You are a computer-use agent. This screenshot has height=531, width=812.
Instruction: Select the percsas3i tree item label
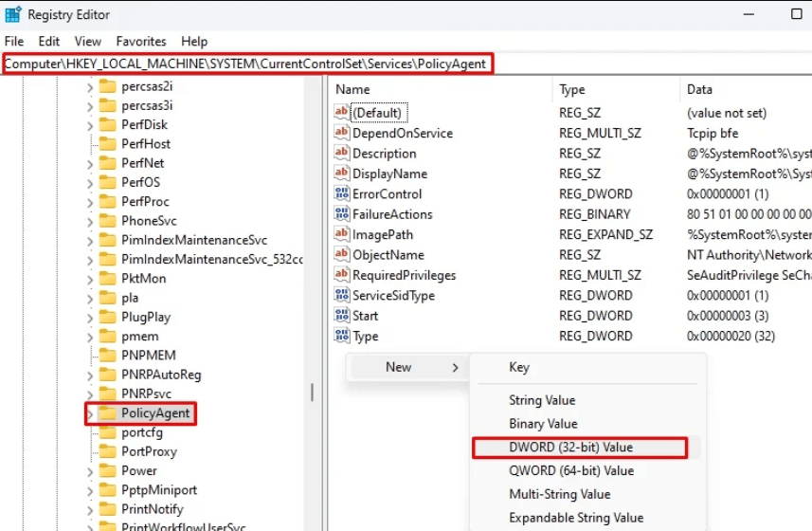tap(147, 105)
